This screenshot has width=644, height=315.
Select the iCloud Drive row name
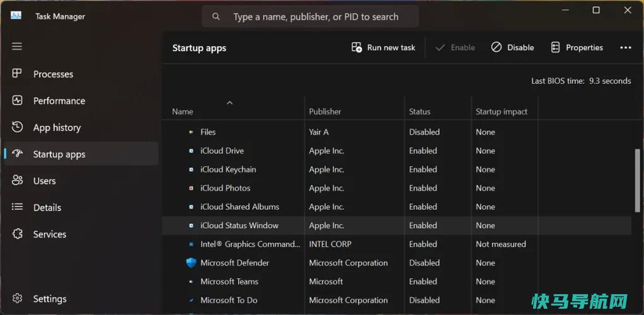pyautogui.click(x=222, y=151)
